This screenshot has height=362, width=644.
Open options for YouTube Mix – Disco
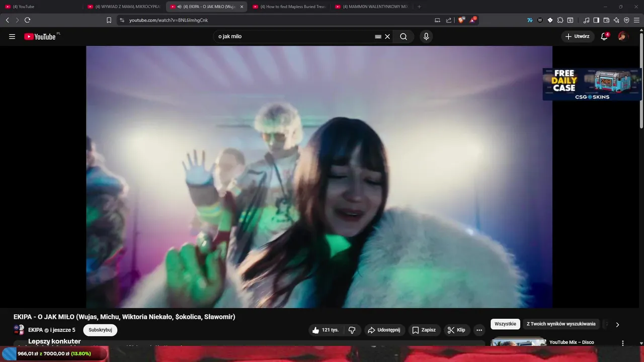(x=623, y=343)
